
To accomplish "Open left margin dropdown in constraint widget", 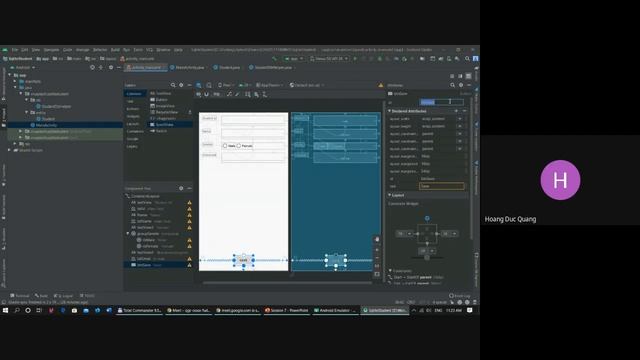I will pyautogui.click(x=409, y=234).
